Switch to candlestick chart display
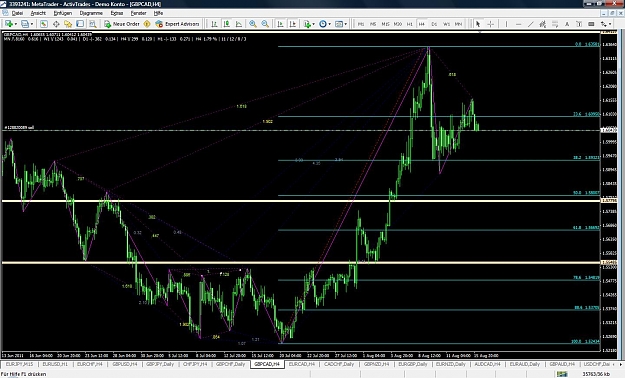 tap(226, 24)
